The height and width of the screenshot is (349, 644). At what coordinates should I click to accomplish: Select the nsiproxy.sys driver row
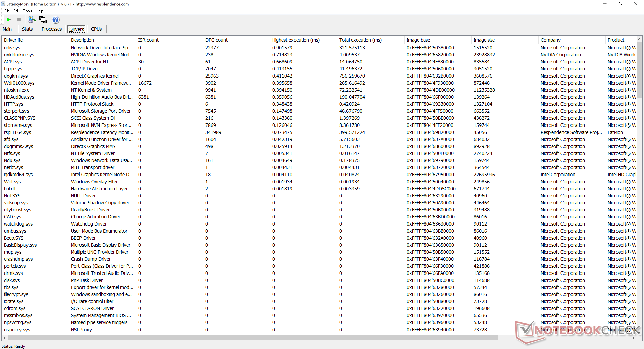pos(319,330)
